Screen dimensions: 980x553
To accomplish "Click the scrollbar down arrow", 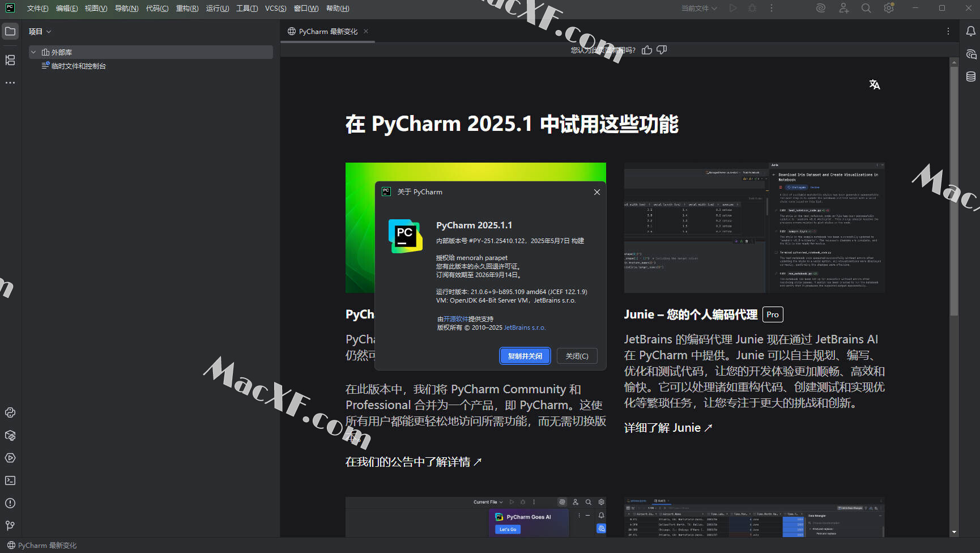I will (x=954, y=532).
